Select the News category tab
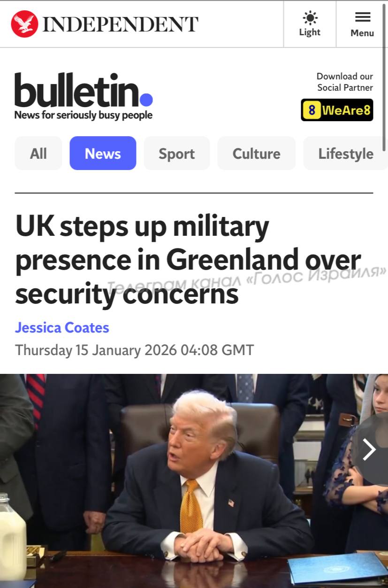Image resolution: width=388 pixels, height=588 pixels. [103, 153]
